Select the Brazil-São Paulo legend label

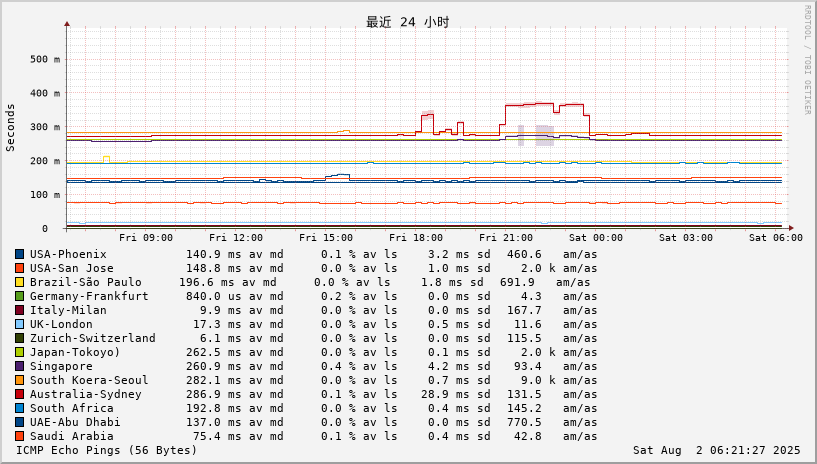tap(85, 282)
